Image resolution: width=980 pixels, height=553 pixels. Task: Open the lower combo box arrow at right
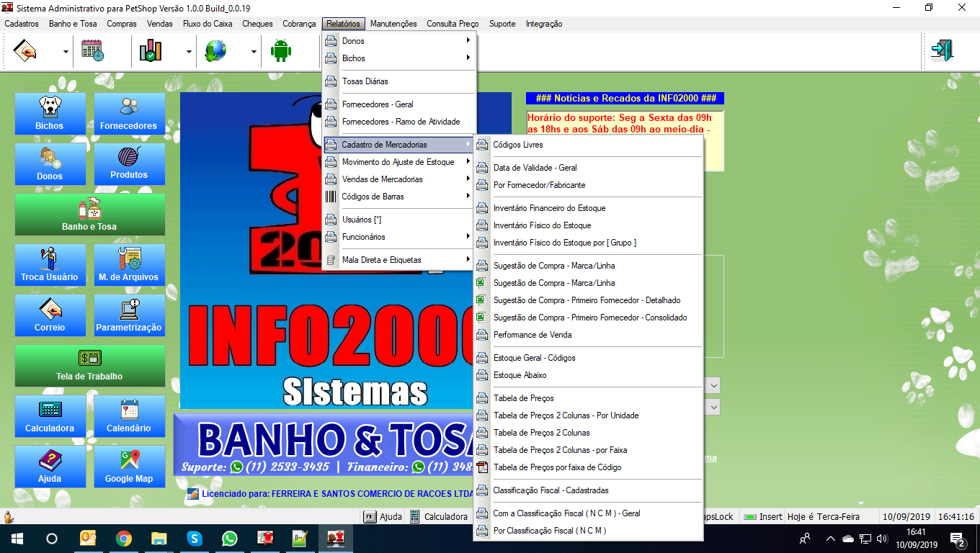(713, 408)
